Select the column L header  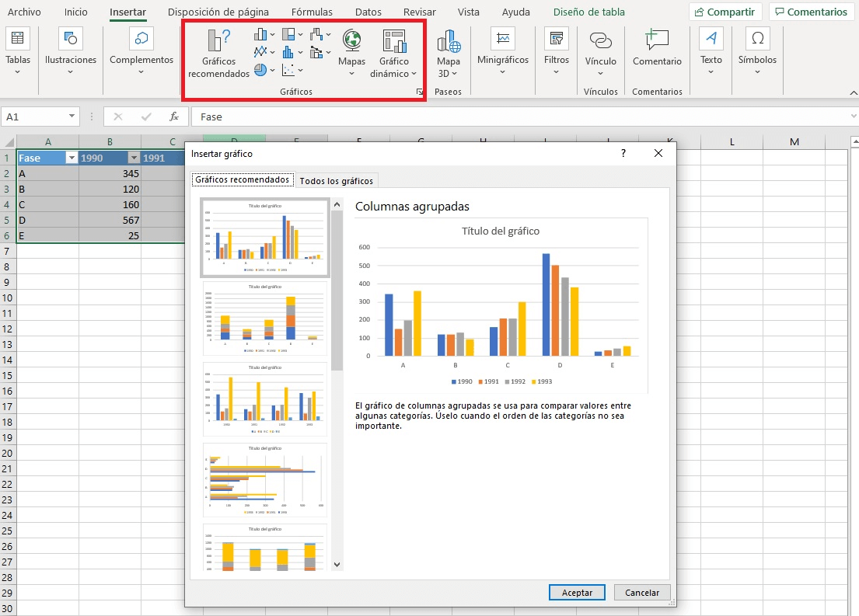coord(732,142)
